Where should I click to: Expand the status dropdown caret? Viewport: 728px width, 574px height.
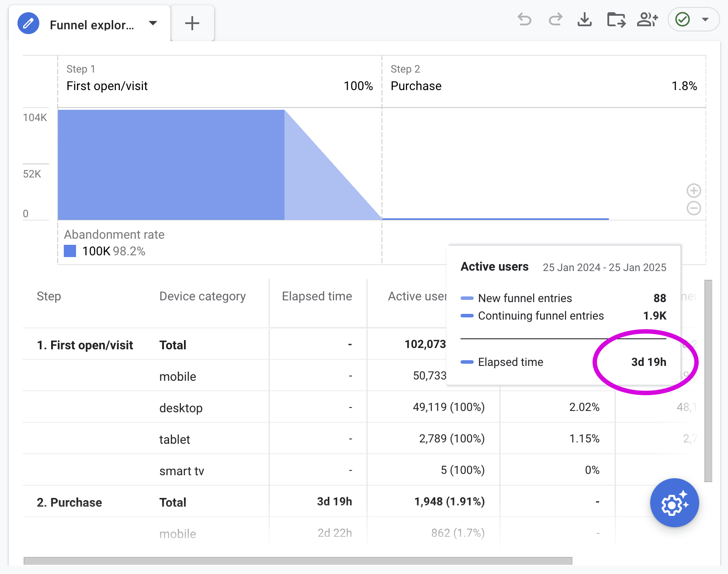point(705,19)
